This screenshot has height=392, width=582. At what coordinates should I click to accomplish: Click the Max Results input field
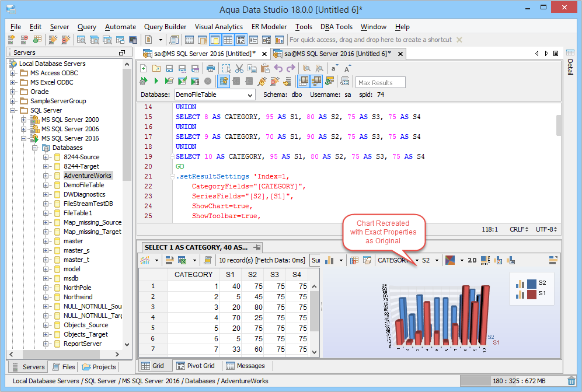point(380,83)
